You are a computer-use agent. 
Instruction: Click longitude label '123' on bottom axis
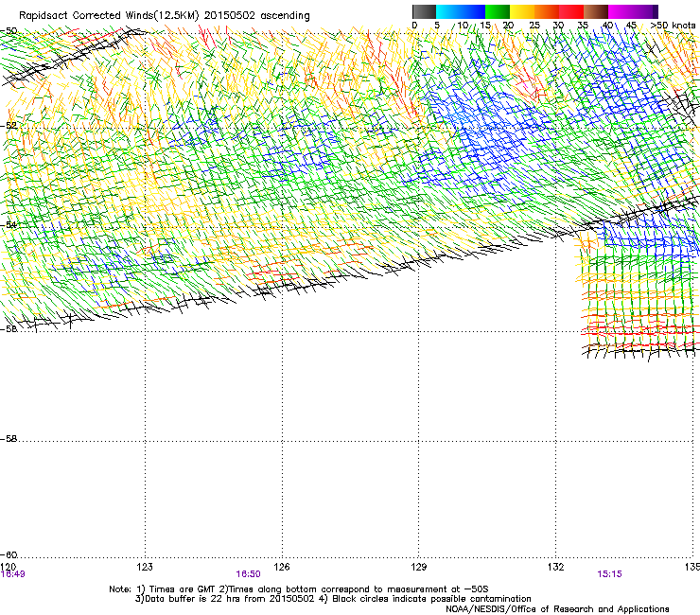[145, 567]
